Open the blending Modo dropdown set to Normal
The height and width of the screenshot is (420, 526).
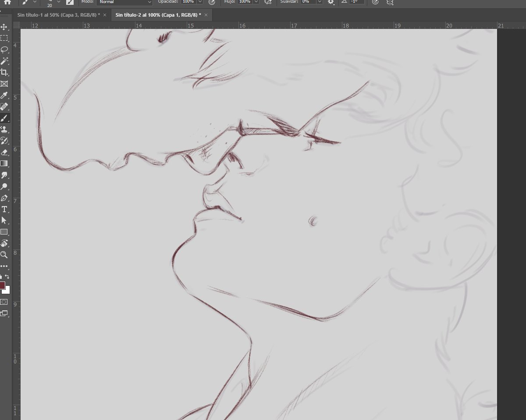tap(125, 2)
